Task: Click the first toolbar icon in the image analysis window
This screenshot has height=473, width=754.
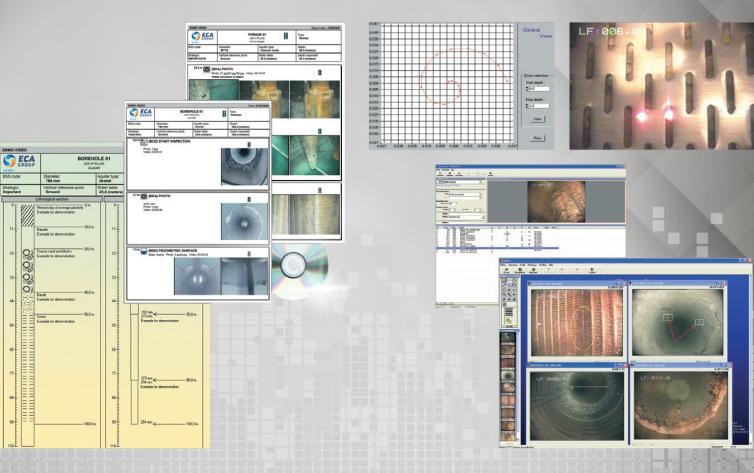Action: [x=506, y=271]
